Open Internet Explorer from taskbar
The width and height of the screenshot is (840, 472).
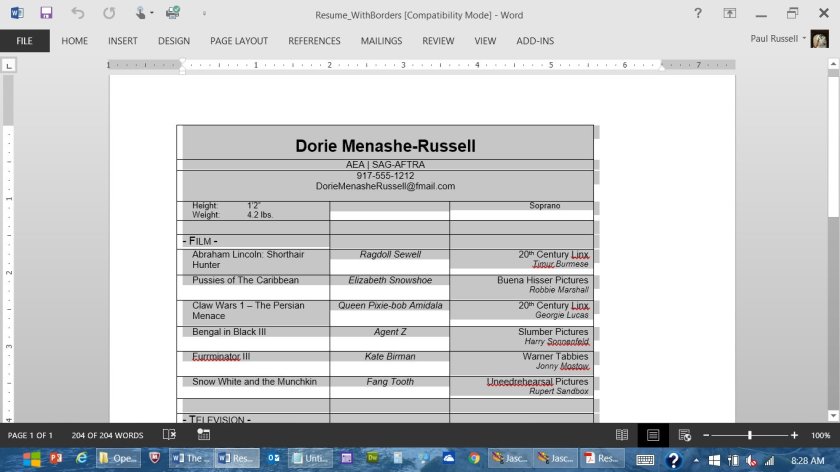click(81, 459)
